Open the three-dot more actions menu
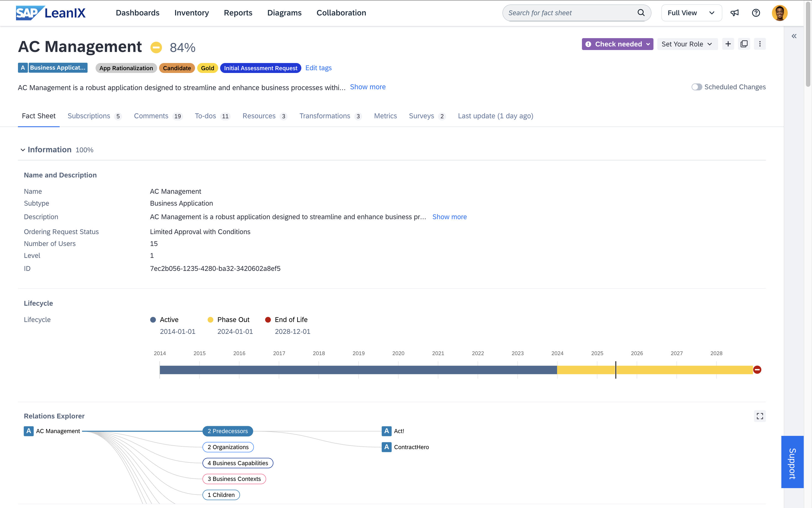The image size is (812, 508). pos(760,44)
